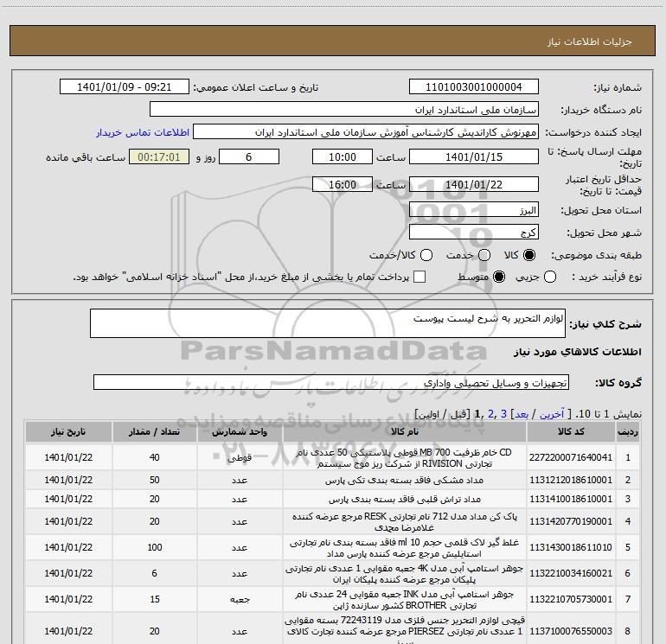Click the request creator name field
The image size is (666, 644).
(x=366, y=131)
